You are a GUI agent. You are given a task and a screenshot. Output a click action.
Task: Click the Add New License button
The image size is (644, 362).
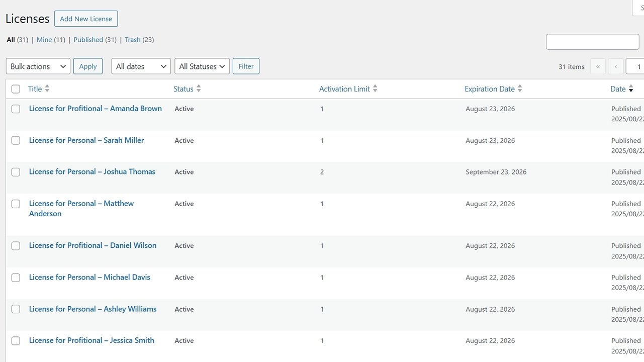86,19
